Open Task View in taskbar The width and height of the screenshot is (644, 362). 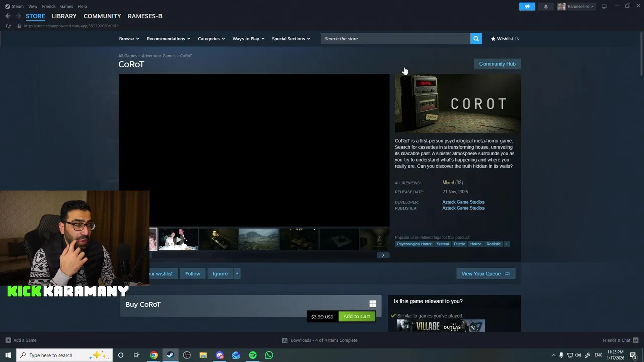137,355
